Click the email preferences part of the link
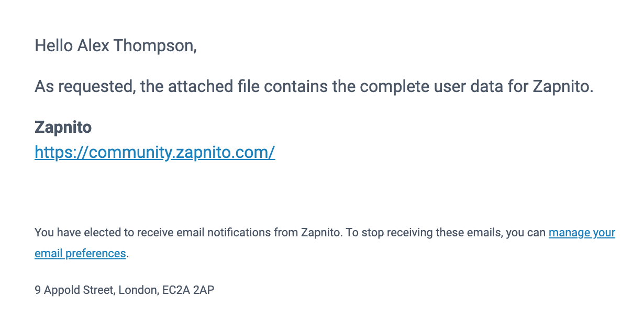 pos(80,254)
